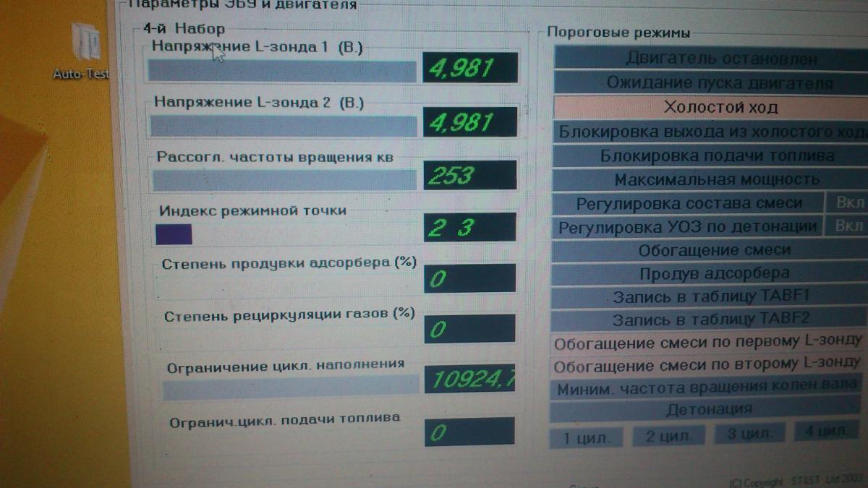The width and height of the screenshot is (868, 488).
Task: Click the 0 value for 'Степень продувки адсорбера'
Action: click(x=469, y=278)
